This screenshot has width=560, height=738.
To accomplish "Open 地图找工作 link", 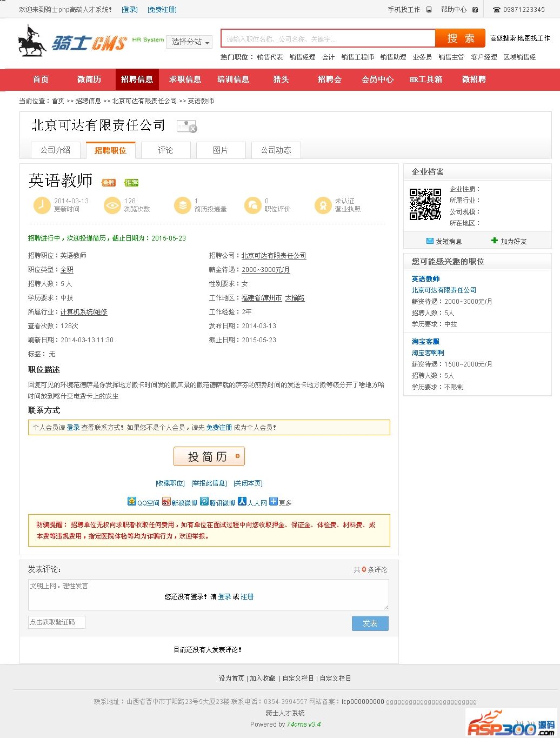I will click(534, 38).
